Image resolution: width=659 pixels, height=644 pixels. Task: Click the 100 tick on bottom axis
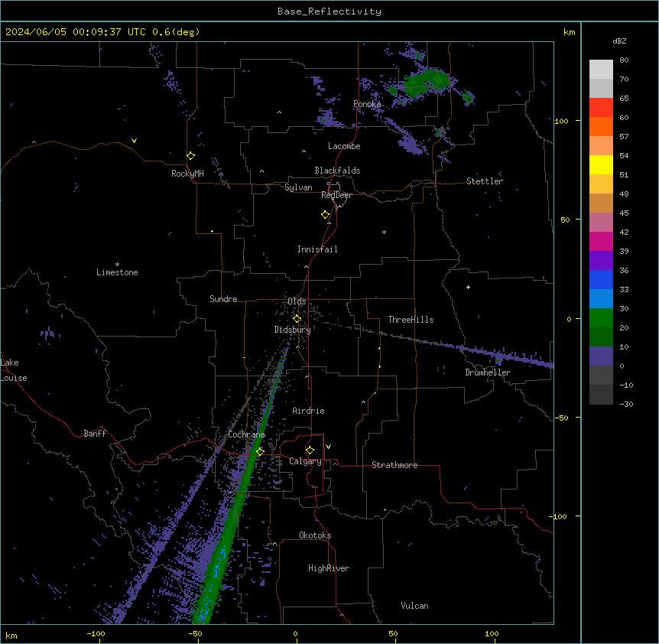point(492,633)
